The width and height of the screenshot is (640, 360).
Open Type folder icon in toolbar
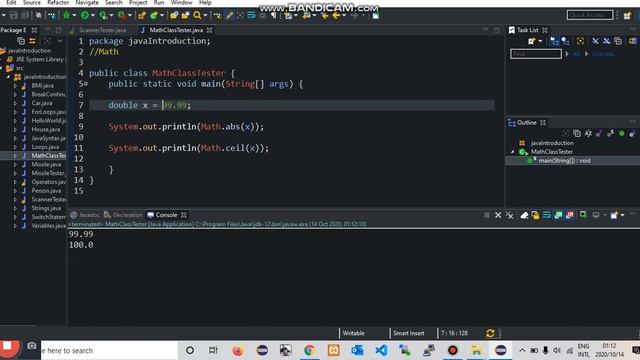pyautogui.click(x=174, y=16)
